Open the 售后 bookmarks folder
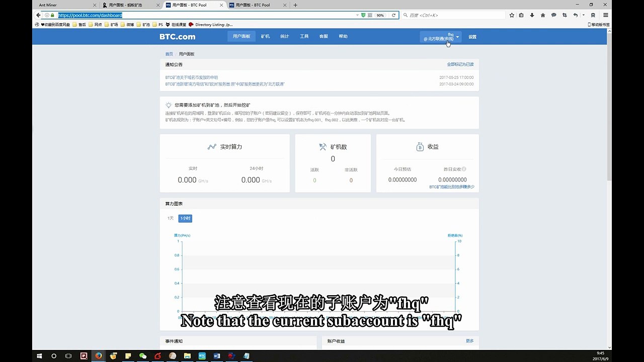This screenshot has width=644, height=362. pyautogui.click(x=79, y=24)
